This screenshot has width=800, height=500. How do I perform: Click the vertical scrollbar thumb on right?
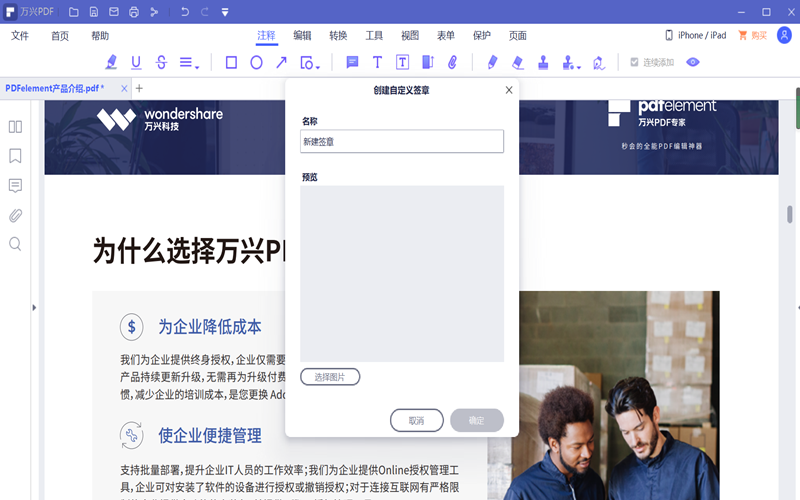pyautogui.click(x=790, y=216)
